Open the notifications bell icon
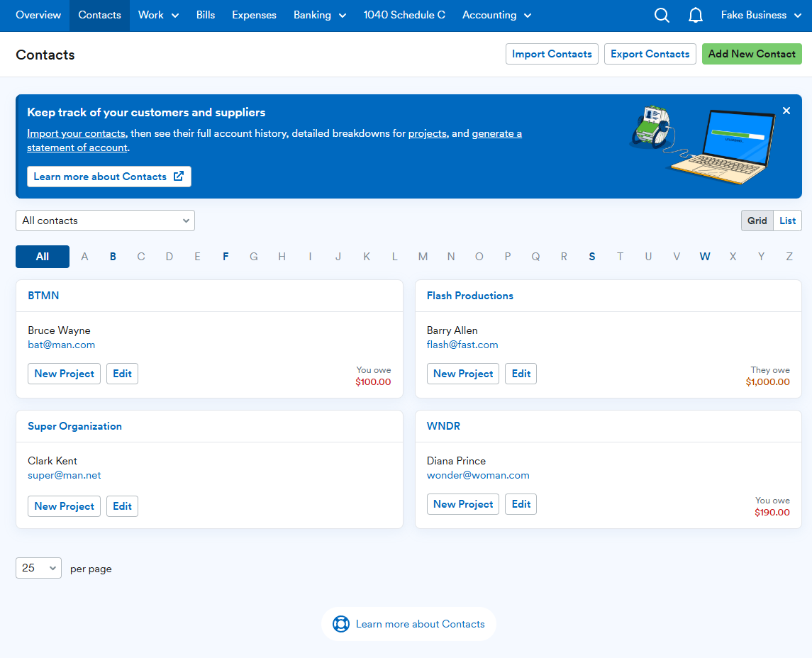This screenshot has height=658, width=812. tap(696, 16)
